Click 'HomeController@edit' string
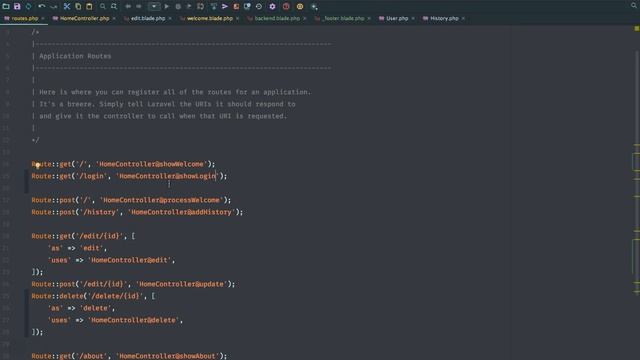Screen dimensions: 640x360 129,260
